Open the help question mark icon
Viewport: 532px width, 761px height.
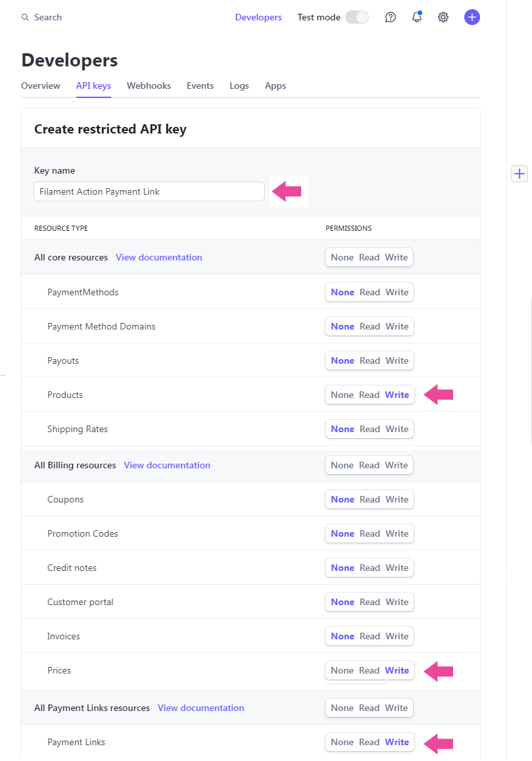click(391, 18)
